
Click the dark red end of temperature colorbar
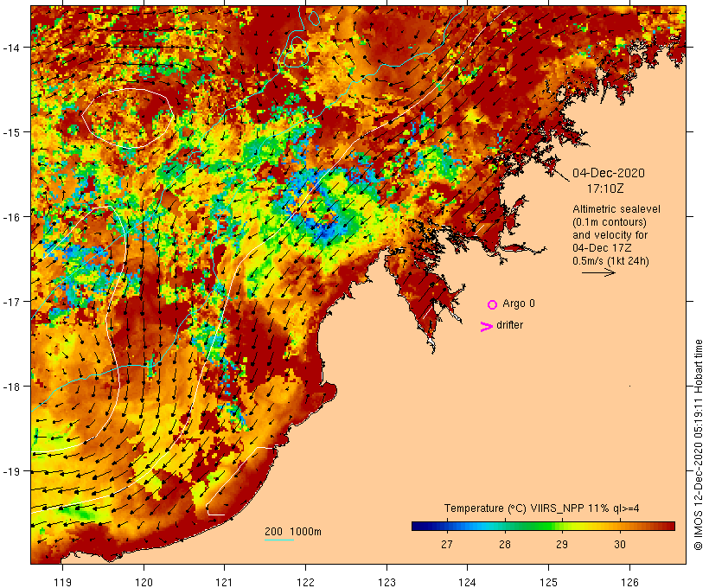point(670,526)
